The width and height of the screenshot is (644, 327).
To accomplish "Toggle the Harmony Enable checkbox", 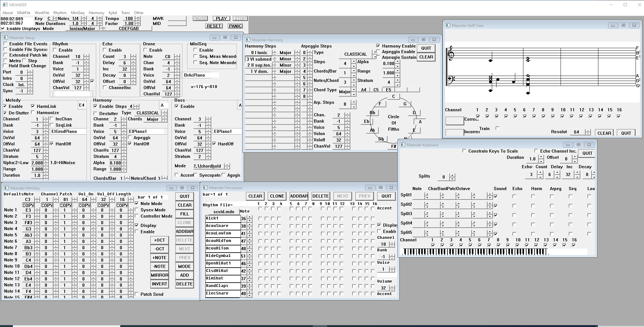I will (x=378, y=46).
